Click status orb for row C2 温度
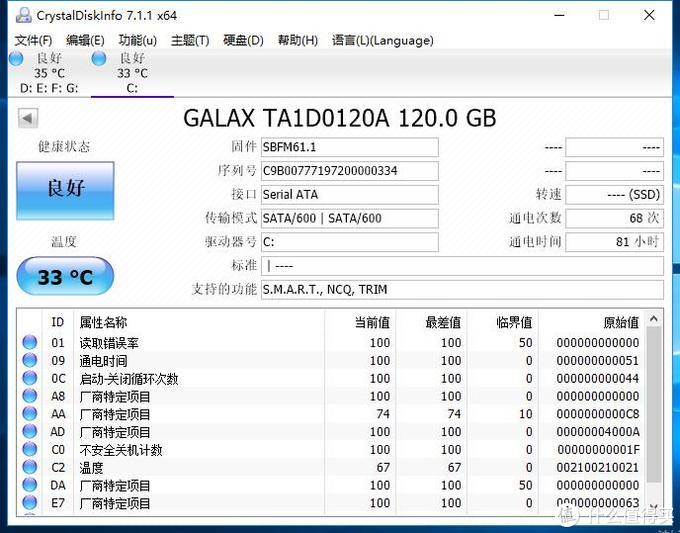The image size is (680, 533). point(29,467)
